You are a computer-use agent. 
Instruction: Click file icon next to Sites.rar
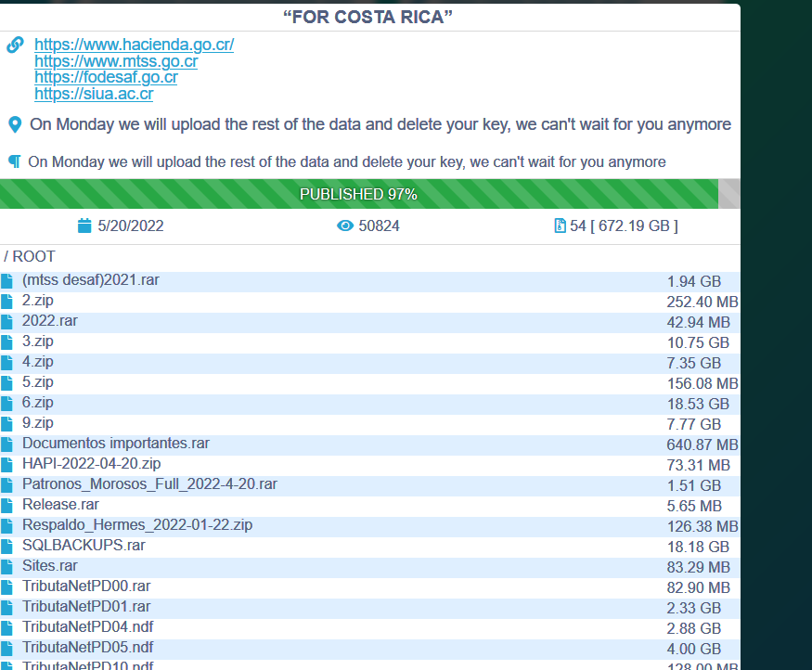click(x=6, y=567)
